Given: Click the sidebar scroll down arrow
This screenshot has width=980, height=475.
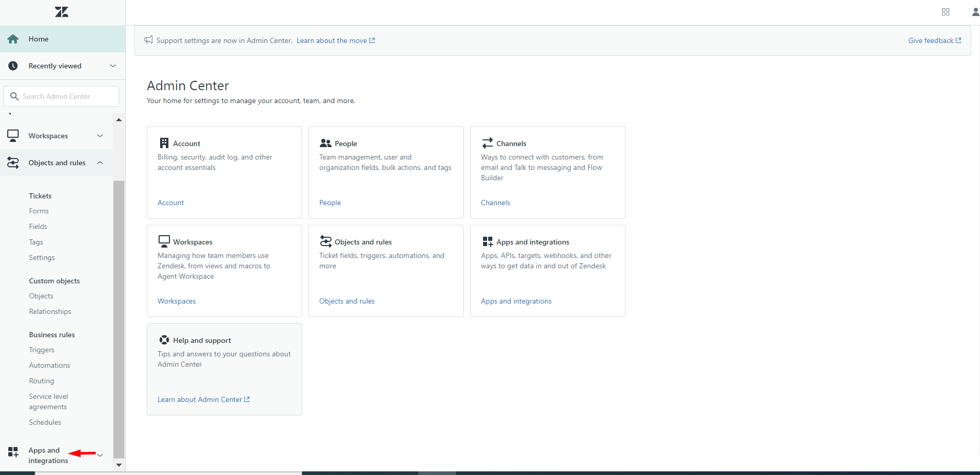Looking at the screenshot, I should [119, 465].
